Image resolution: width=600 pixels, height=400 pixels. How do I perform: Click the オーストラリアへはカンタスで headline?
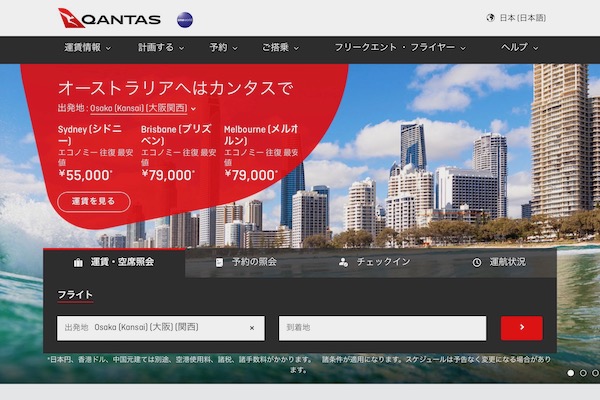pyautogui.click(x=176, y=88)
